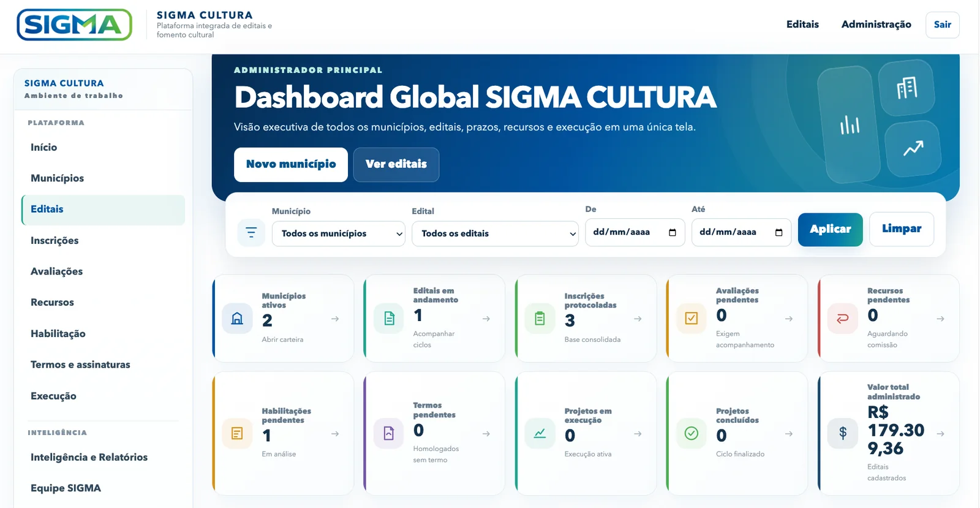
Task: Open the calendar picker in Até date field
Action: (779, 232)
